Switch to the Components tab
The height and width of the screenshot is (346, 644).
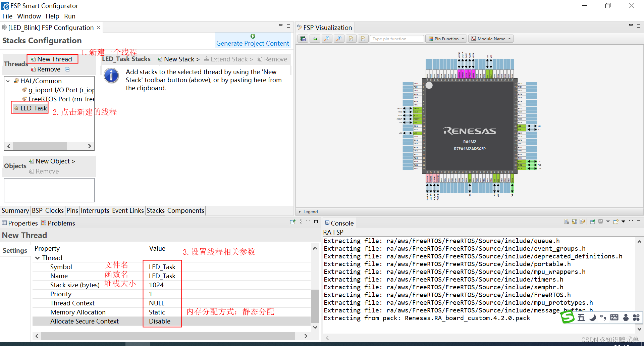coord(185,210)
